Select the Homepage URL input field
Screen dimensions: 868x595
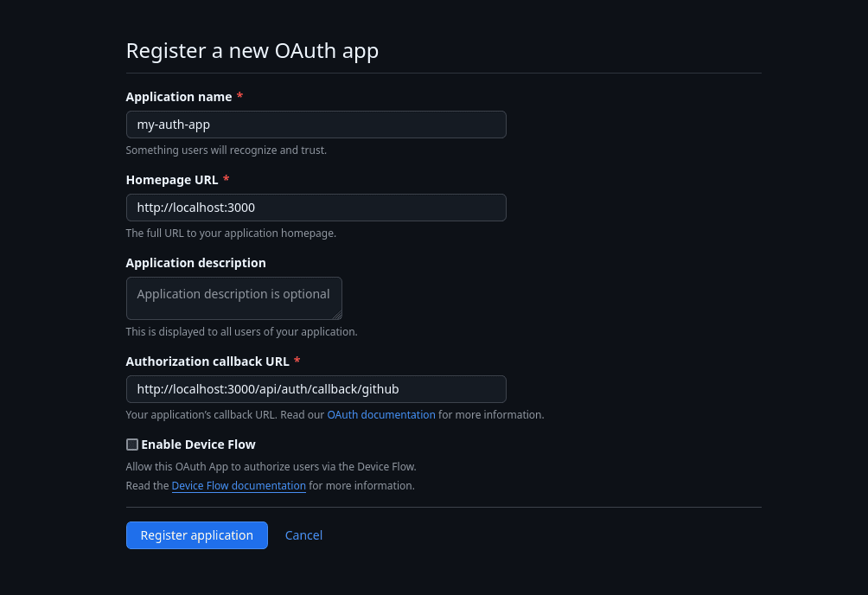[316, 207]
